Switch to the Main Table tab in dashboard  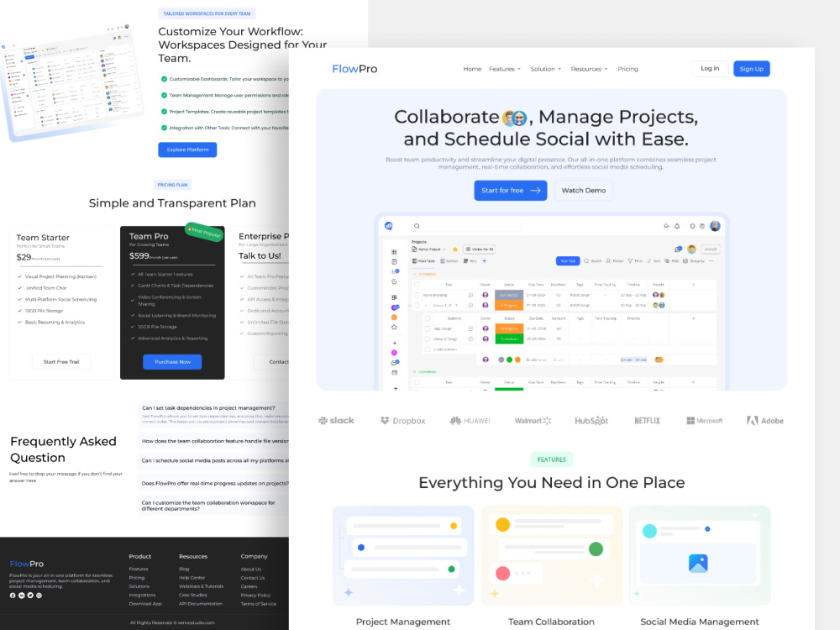[423, 261]
